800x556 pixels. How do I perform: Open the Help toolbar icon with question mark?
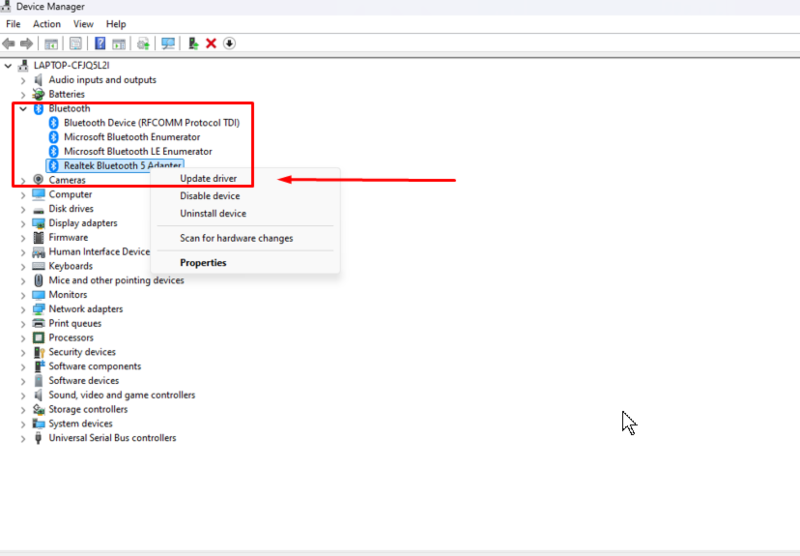click(x=100, y=44)
